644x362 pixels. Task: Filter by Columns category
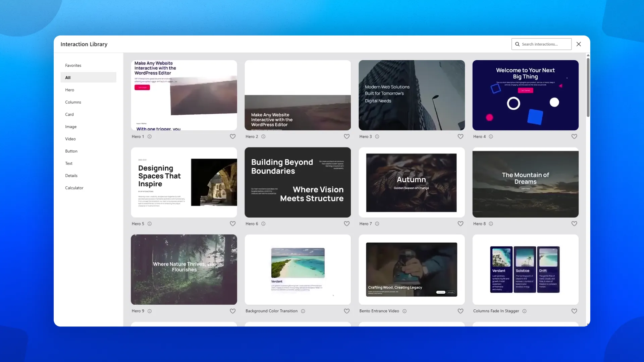pos(73,102)
